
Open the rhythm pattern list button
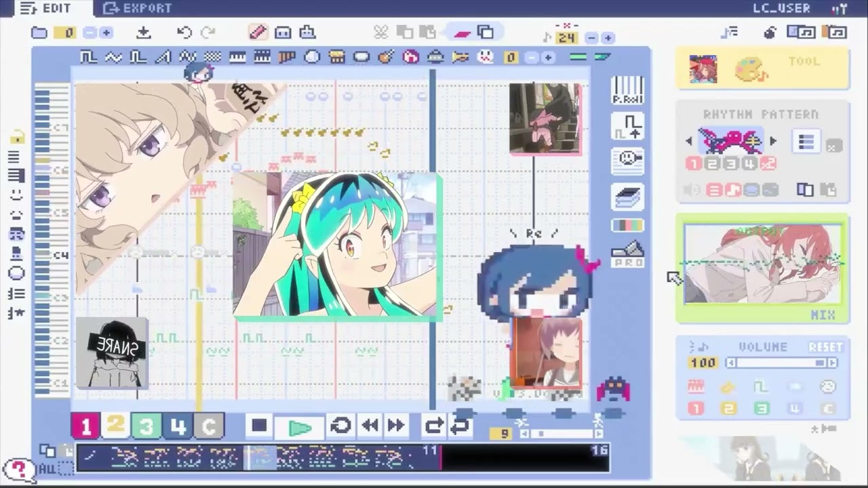(x=806, y=142)
